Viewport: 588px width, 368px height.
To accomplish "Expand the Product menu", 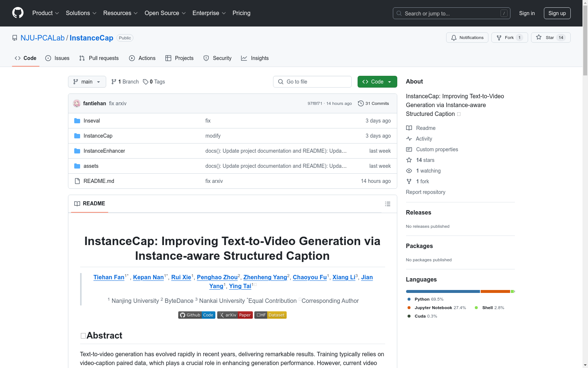I will 46,13.
